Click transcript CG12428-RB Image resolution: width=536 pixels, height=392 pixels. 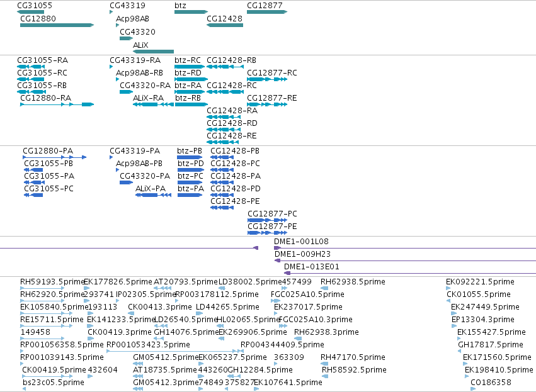(231, 60)
